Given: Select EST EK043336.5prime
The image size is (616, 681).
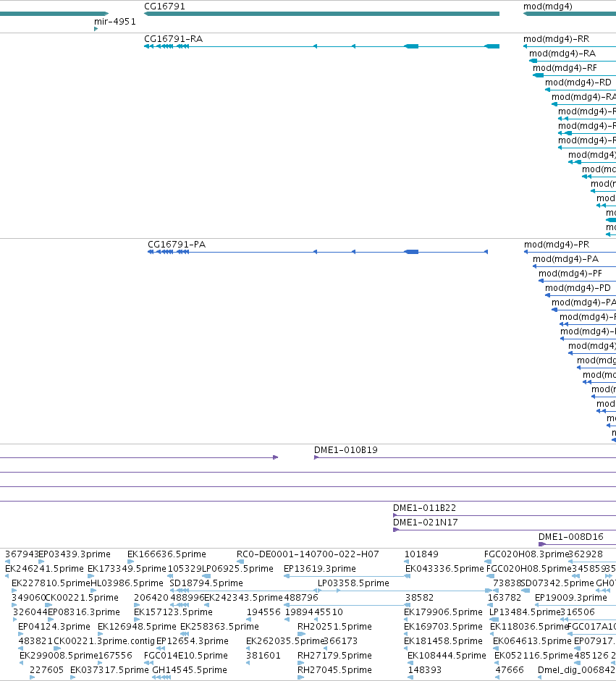Looking at the screenshot, I should tap(444, 569).
